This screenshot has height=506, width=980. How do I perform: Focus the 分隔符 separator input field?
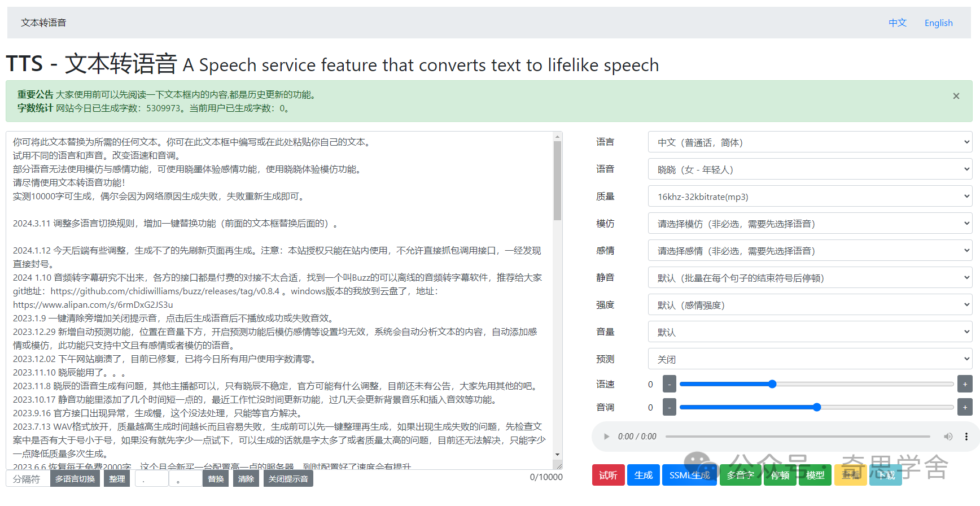[x=28, y=478]
